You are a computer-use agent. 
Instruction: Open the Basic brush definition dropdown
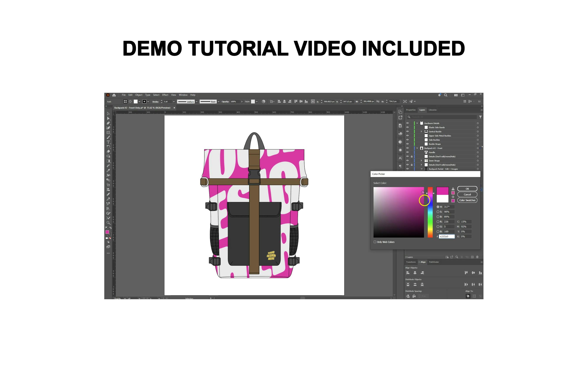pyautogui.click(x=218, y=101)
